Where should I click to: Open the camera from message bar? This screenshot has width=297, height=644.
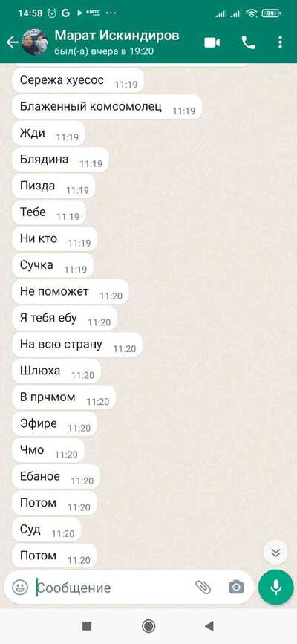pyautogui.click(x=236, y=588)
